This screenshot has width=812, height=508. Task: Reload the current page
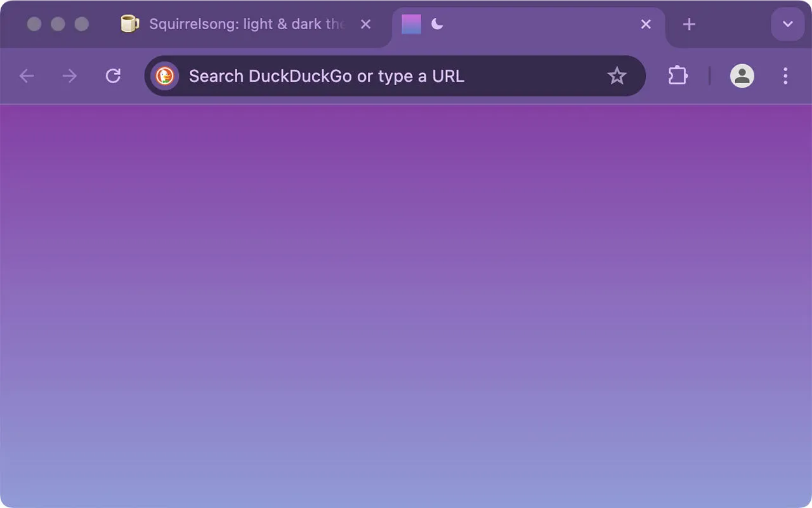[x=113, y=76]
